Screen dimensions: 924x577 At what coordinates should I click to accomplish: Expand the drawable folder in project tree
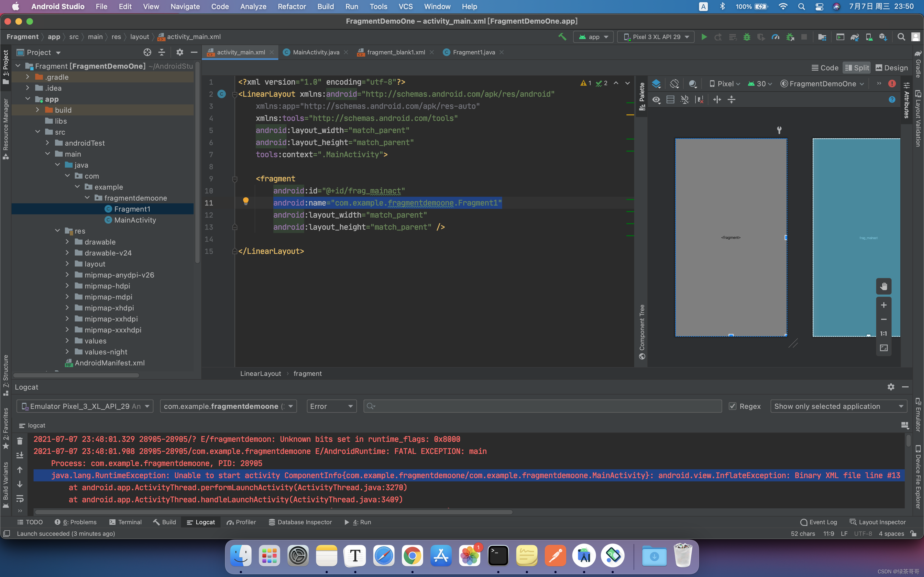click(67, 242)
